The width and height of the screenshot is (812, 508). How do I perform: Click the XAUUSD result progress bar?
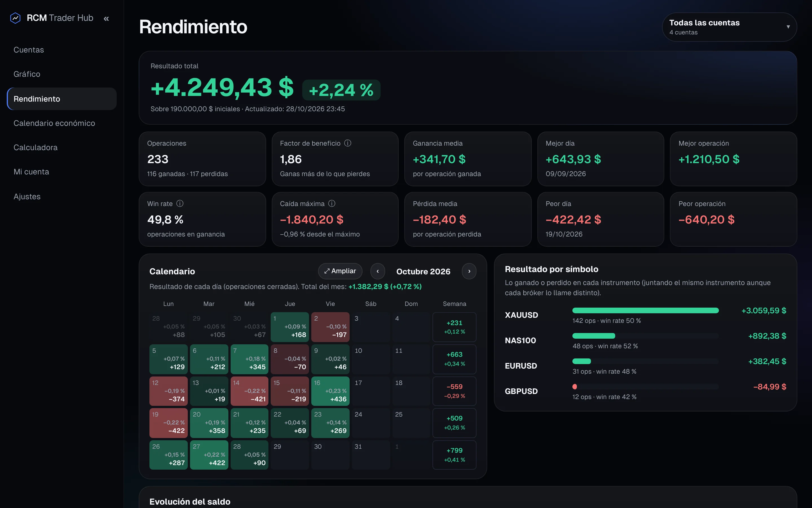point(645,310)
